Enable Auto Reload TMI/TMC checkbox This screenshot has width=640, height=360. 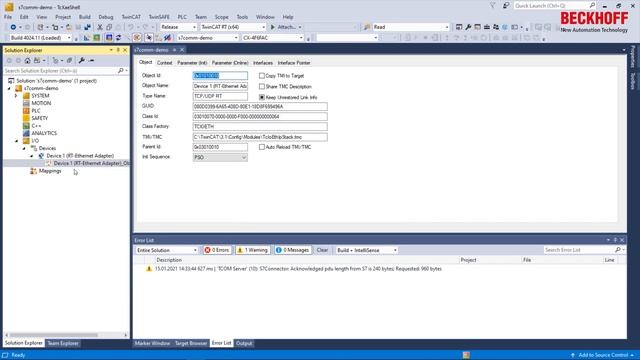pos(262,147)
